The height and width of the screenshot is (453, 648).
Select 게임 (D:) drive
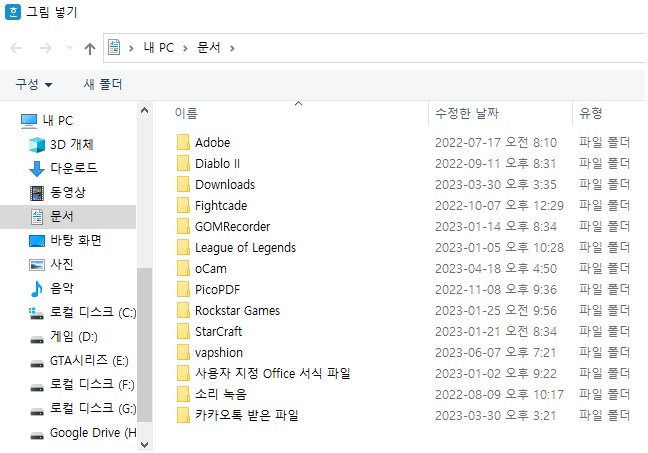(x=63, y=337)
